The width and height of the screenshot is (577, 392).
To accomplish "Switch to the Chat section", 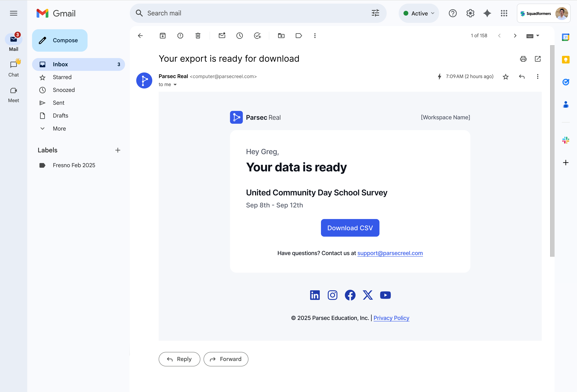I will click(14, 68).
